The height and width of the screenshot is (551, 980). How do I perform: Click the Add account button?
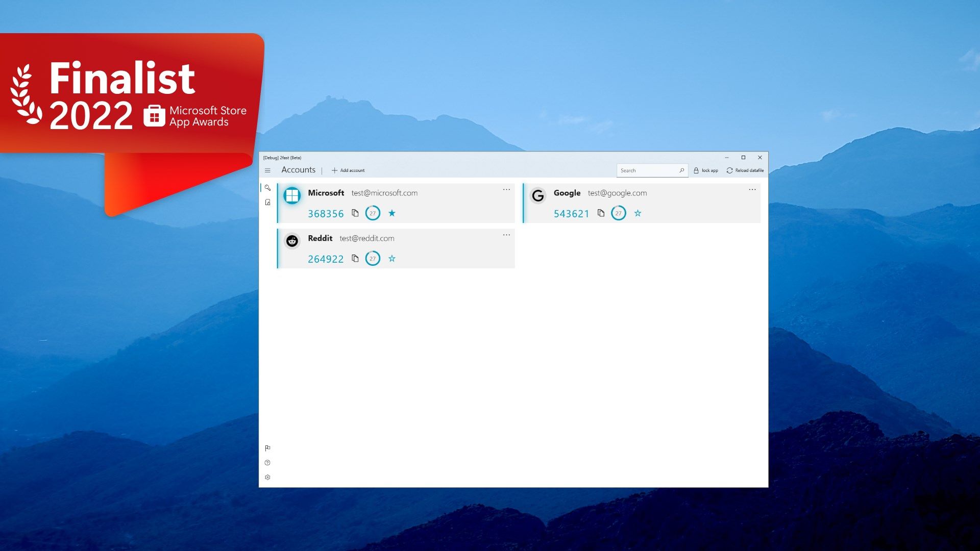tap(348, 170)
